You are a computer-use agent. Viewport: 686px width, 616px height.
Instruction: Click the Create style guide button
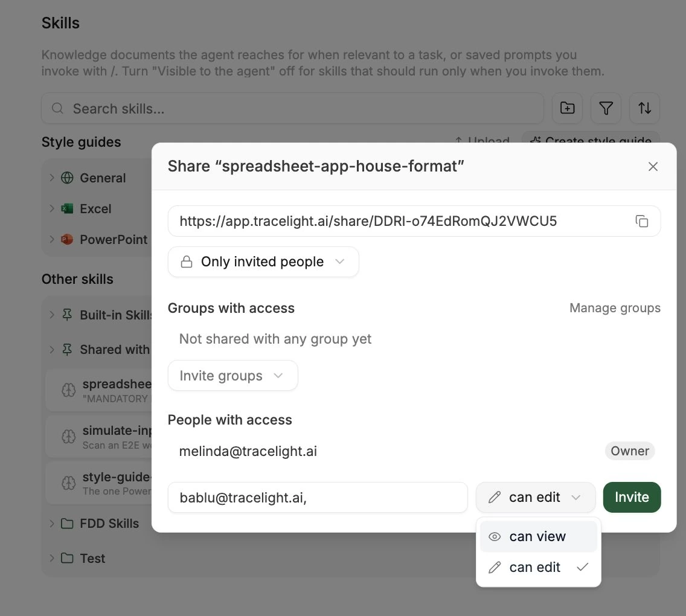591,139
